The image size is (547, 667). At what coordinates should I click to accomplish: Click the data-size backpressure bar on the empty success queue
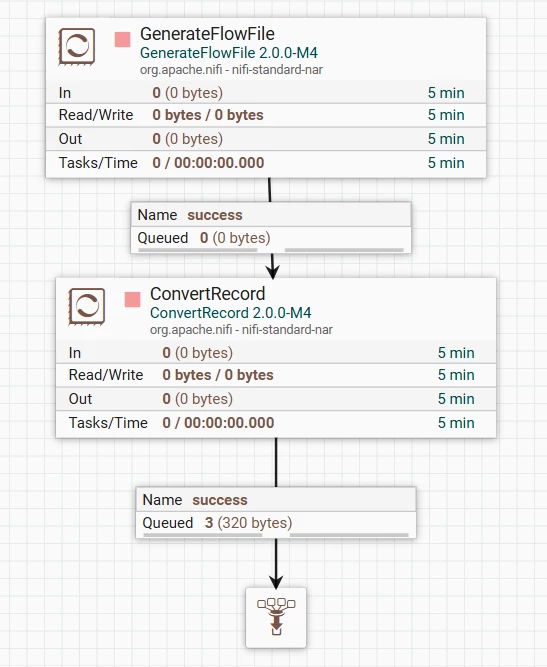coord(344,250)
